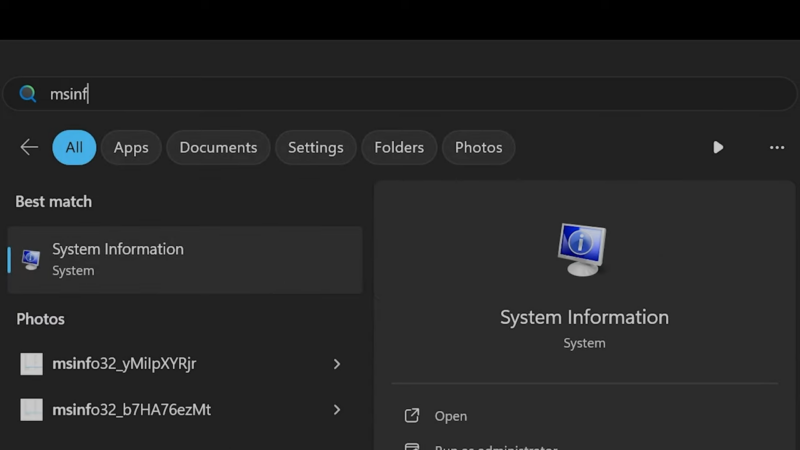Viewport: 800px width, 450px height.
Task: Expand details for msinfo32_yMiIpXYRjr chevron
Action: point(337,364)
